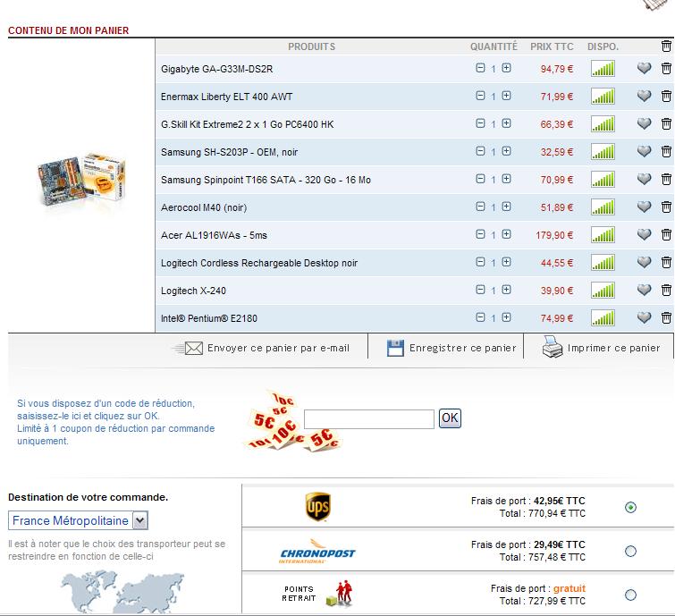
Task: Click availability indicator for Acer AL1916WAs
Action: [x=603, y=235]
